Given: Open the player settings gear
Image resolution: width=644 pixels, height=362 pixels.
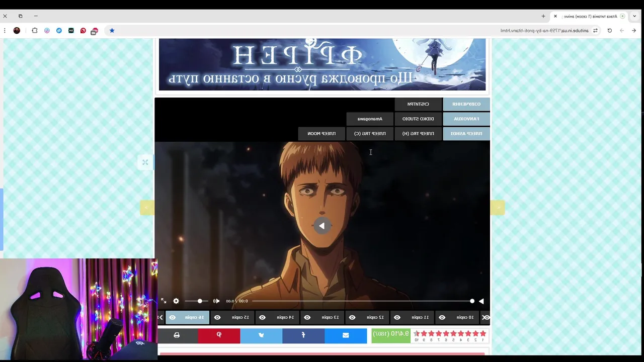Looking at the screenshot, I should coord(176,301).
